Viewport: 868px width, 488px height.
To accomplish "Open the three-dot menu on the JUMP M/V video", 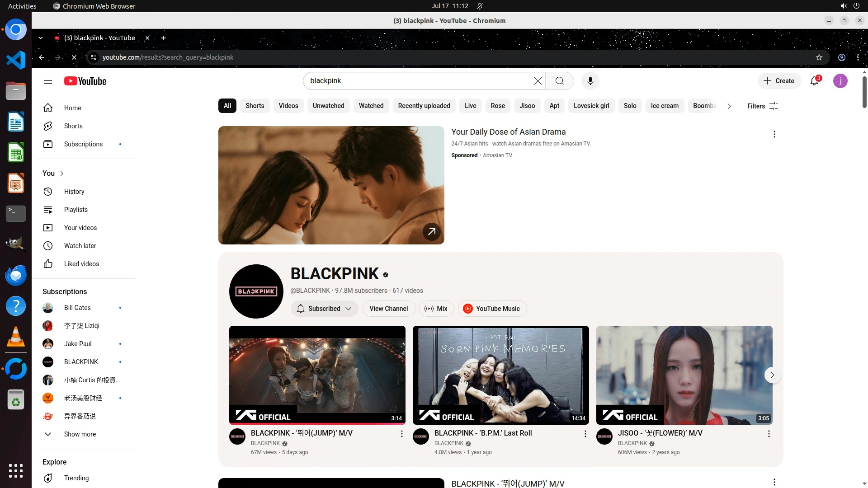I will (x=401, y=434).
